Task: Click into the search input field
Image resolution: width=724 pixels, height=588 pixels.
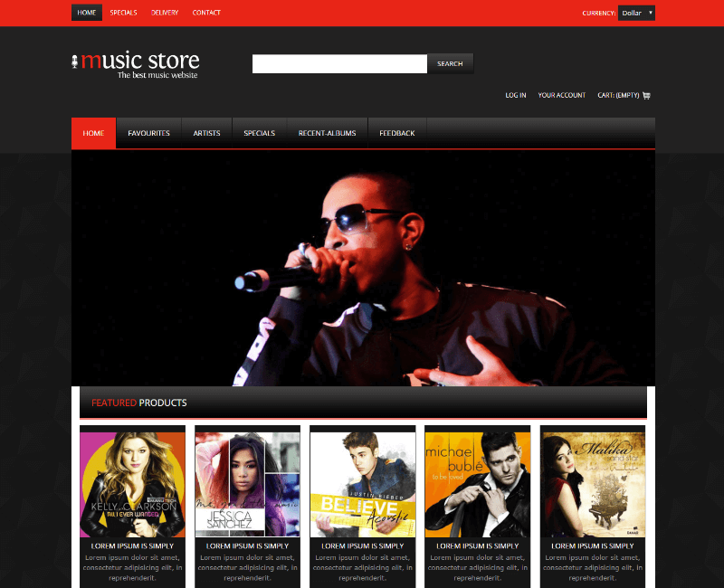Action: (339, 63)
